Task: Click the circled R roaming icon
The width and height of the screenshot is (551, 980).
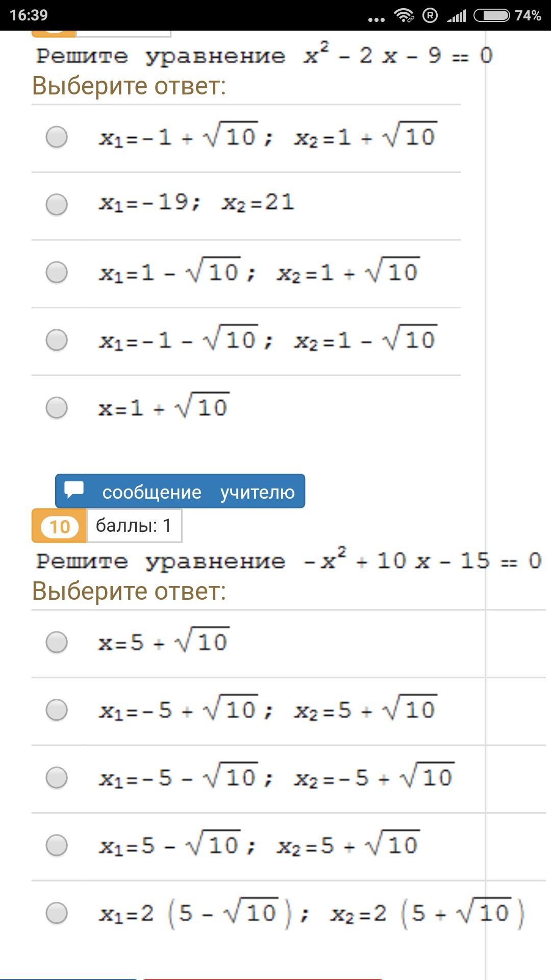Action: point(430,15)
